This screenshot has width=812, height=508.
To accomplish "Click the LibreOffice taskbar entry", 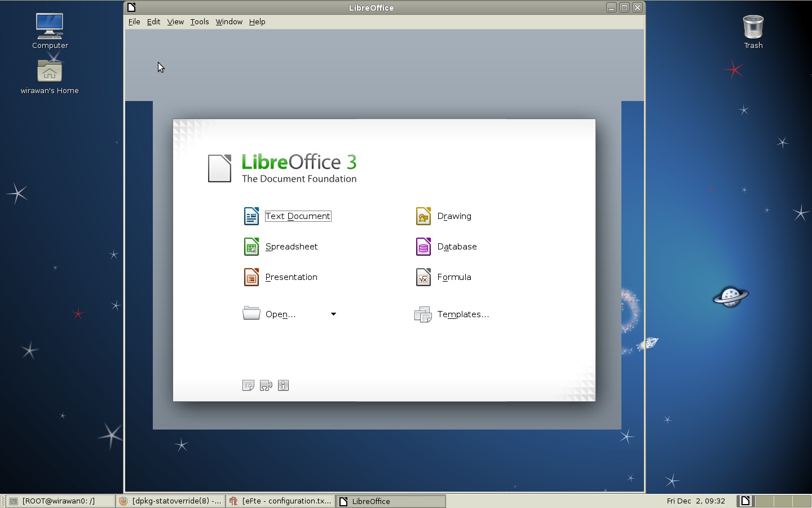I will (391, 501).
